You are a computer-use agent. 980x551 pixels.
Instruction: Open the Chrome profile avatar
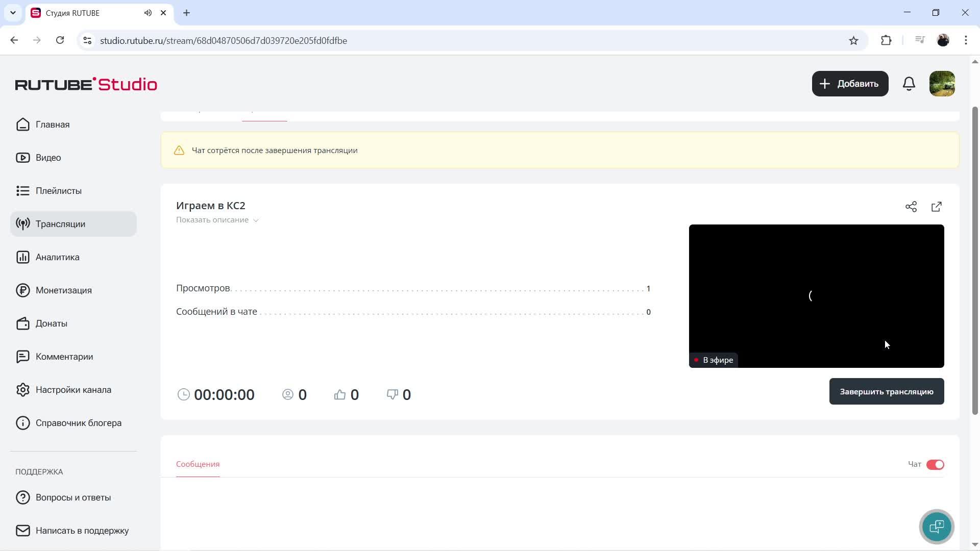(x=943, y=41)
